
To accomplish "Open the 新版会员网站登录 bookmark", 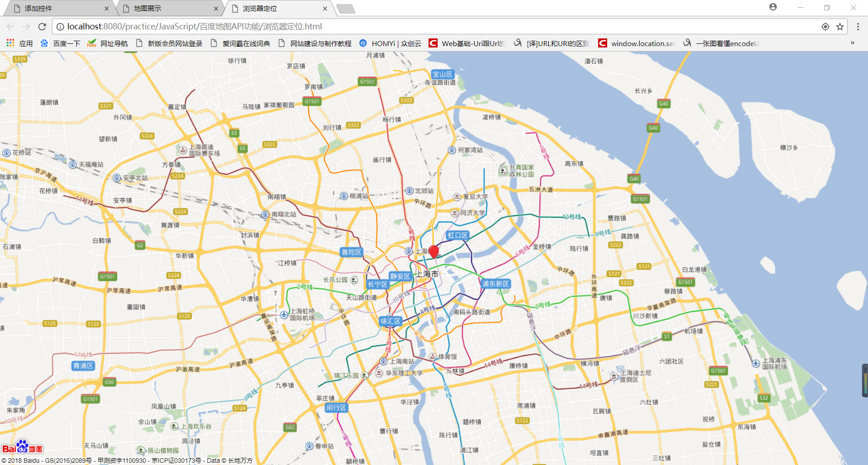I will [x=169, y=43].
